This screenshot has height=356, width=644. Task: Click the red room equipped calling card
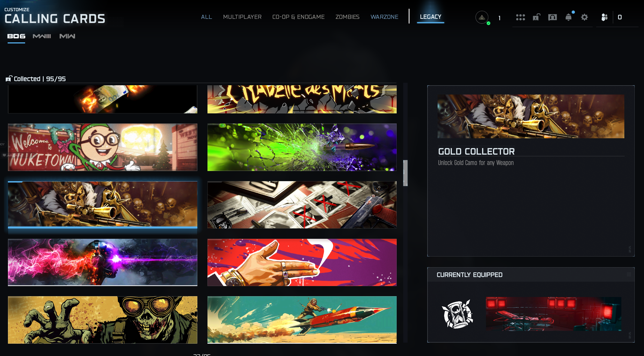(x=554, y=314)
